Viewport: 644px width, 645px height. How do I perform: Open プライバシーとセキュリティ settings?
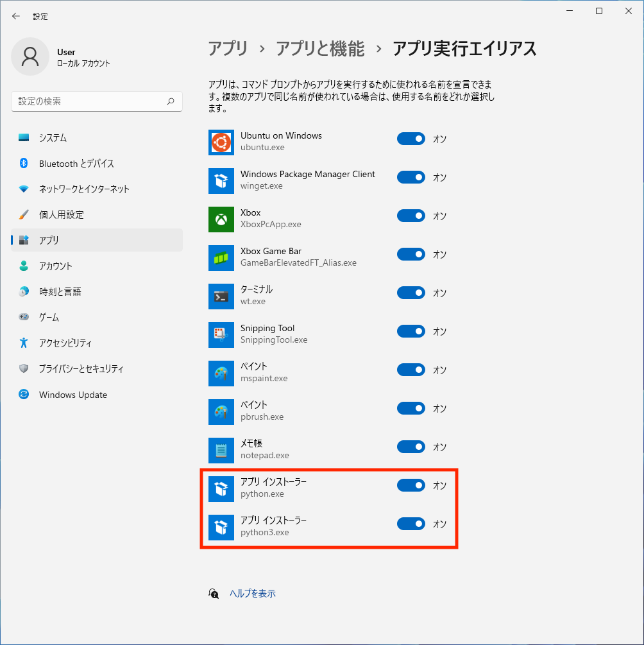pyautogui.click(x=81, y=369)
